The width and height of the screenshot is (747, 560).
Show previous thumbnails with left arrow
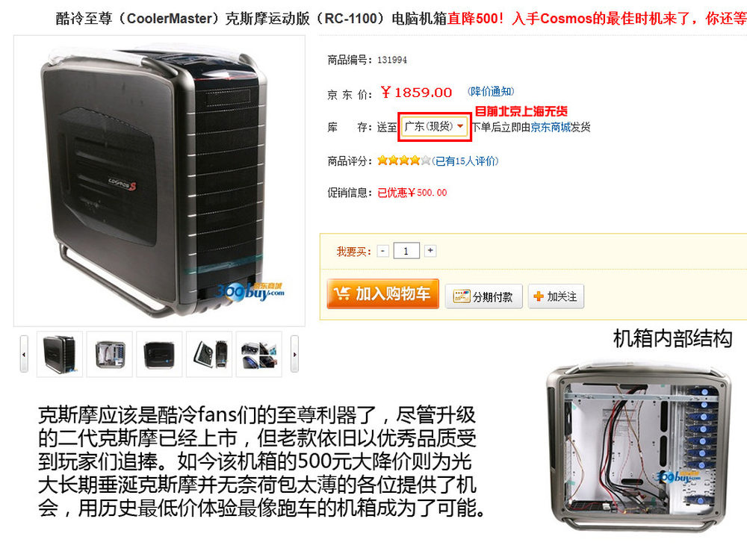24,354
